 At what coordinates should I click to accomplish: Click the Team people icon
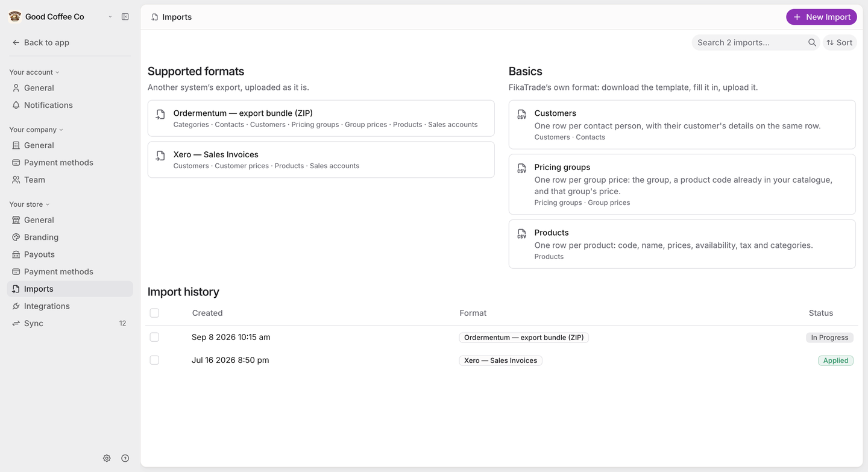tap(16, 180)
